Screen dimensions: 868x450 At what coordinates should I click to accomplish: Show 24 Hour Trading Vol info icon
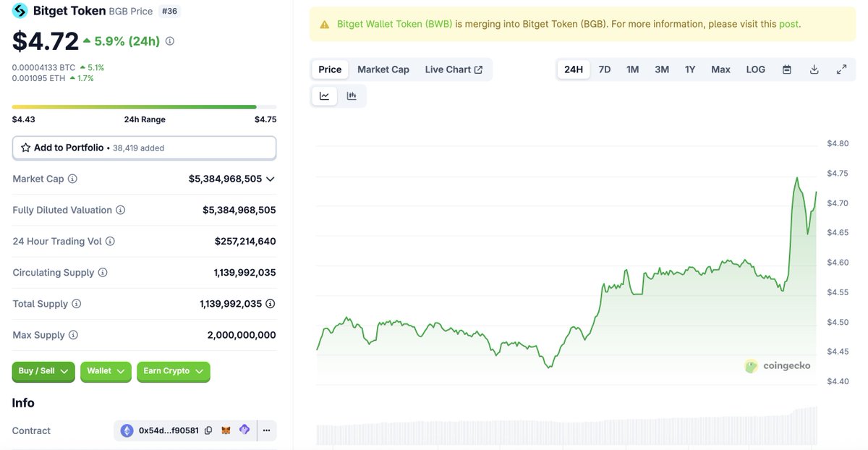(110, 242)
